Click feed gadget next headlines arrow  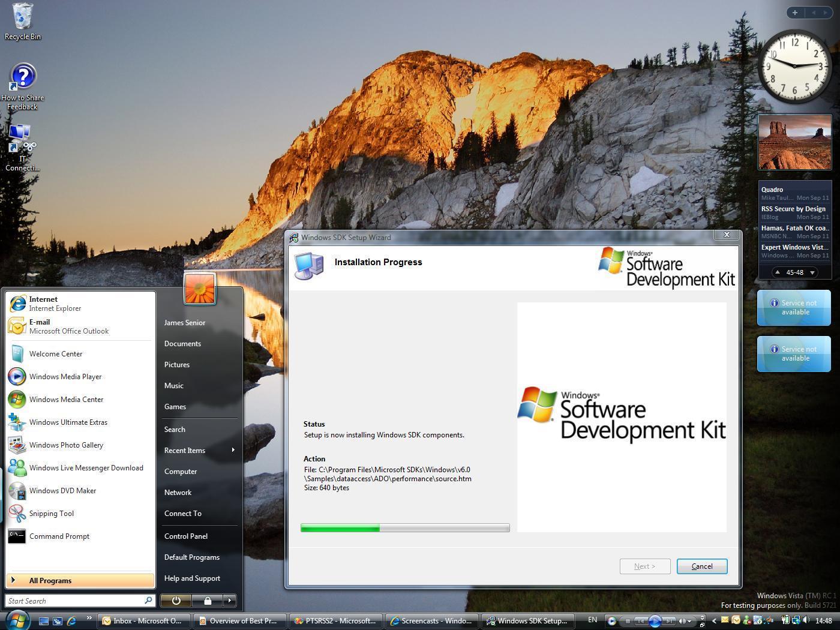pyautogui.click(x=812, y=272)
